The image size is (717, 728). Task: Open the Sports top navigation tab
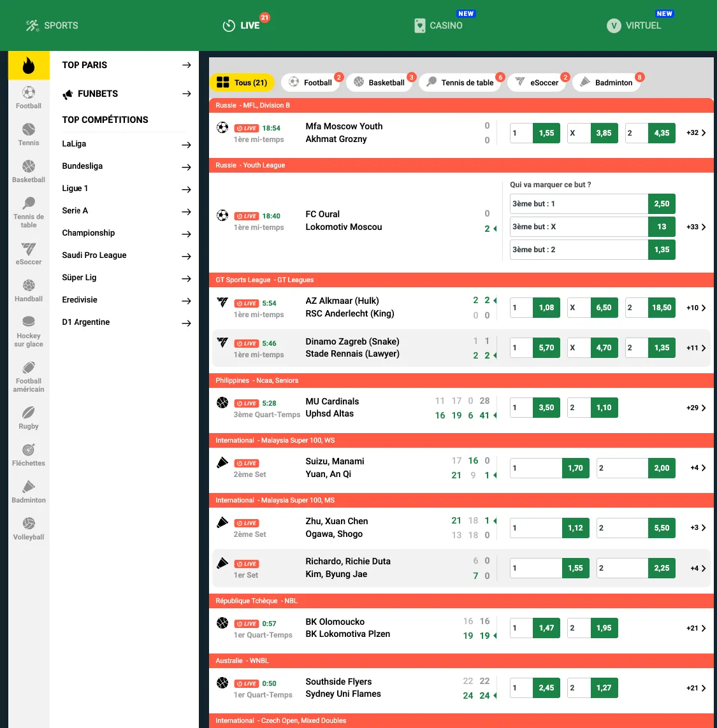[x=52, y=25]
